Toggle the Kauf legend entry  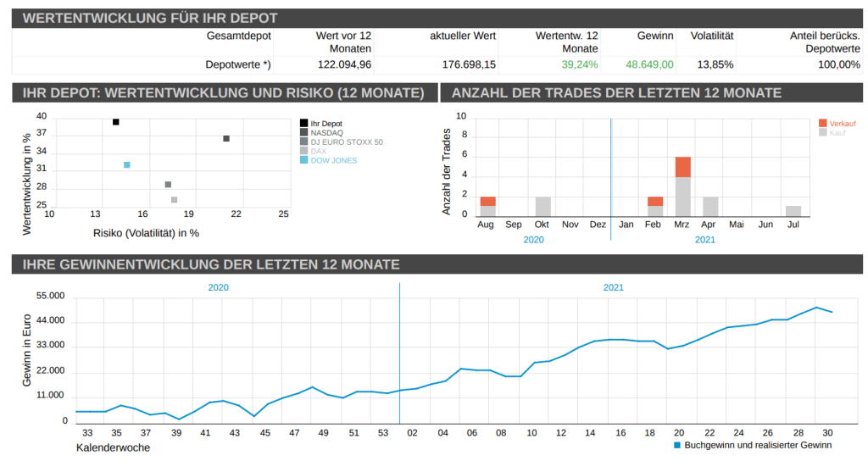[x=837, y=133]
